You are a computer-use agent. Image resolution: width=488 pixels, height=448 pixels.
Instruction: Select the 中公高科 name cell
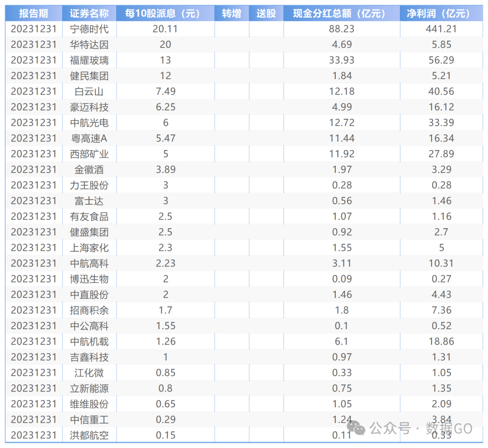click(x=89, y=325)
